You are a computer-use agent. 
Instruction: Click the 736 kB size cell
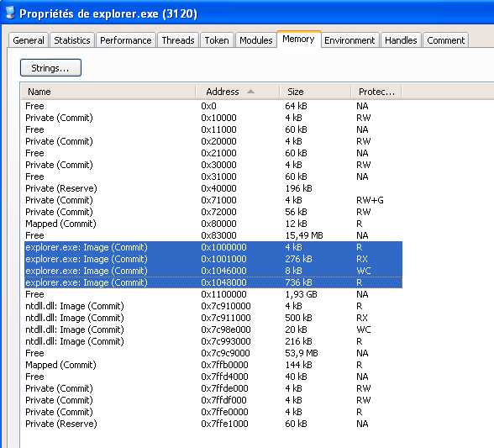pos(298,282)
